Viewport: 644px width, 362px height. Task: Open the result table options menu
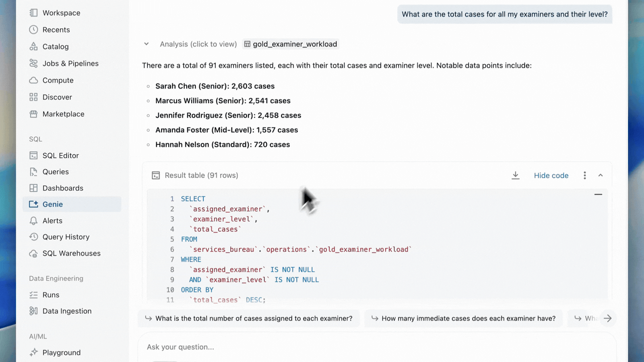(x=584, y=175)
